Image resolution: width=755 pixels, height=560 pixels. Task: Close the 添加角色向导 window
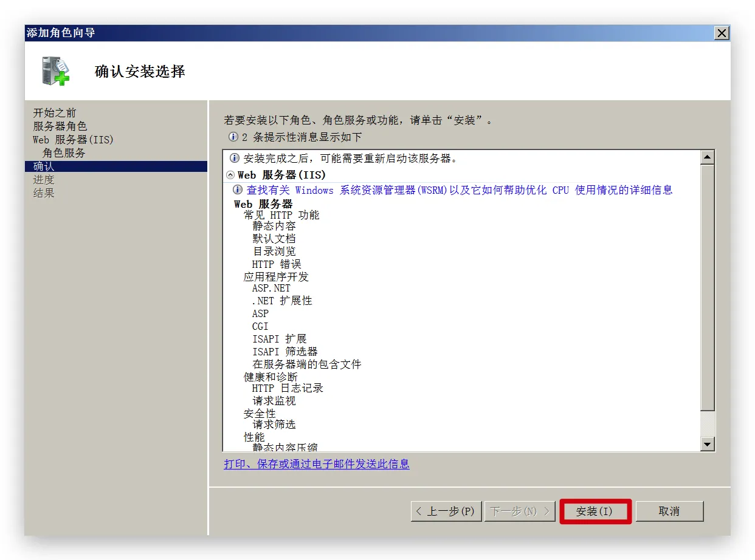[x=722, y=33]
